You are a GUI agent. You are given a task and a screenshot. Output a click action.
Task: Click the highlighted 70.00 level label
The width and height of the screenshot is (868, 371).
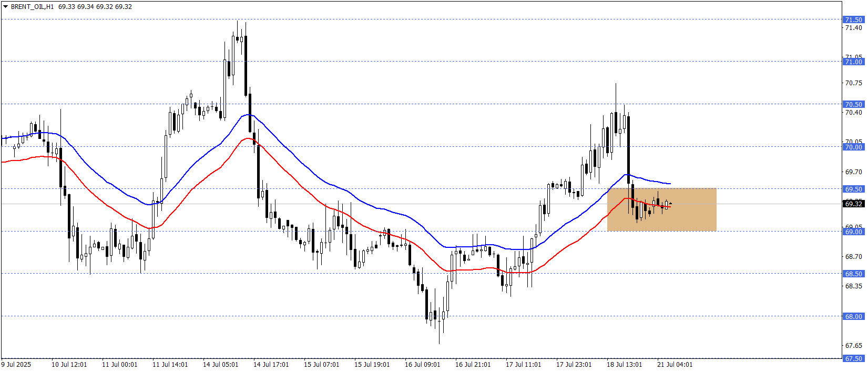click(x=853, y=147)
